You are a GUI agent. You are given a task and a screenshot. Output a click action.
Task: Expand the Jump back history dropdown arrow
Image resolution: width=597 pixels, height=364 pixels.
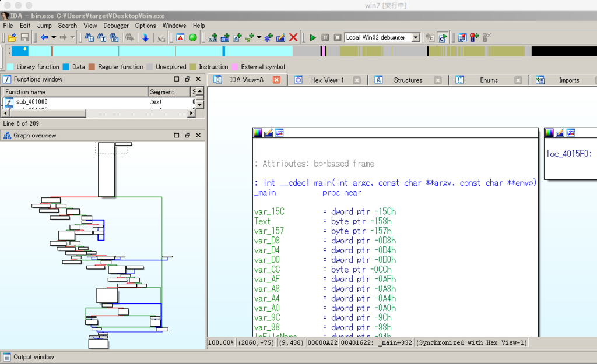click(54, 38)
